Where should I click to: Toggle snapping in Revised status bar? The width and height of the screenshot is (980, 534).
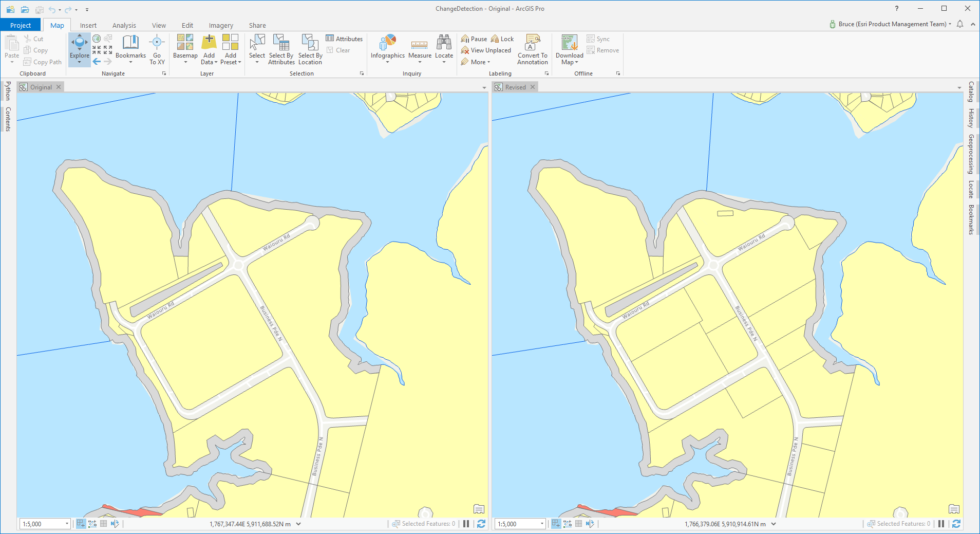point(556,524)
